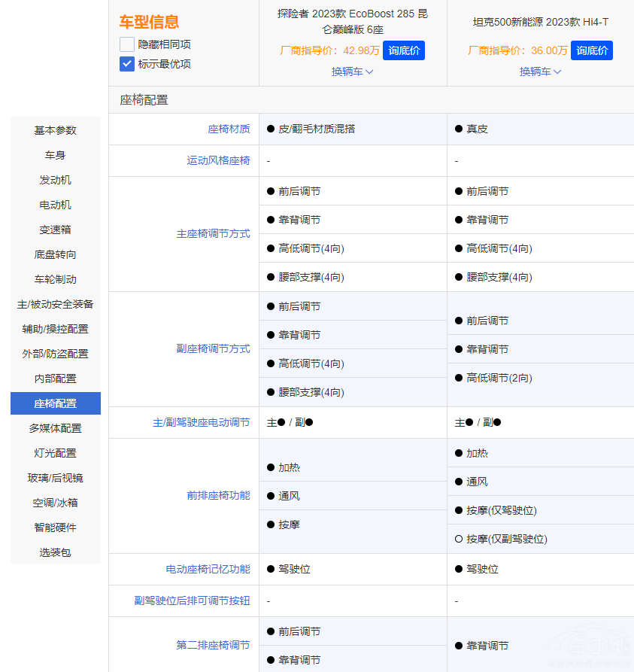Viewport: 634px width, 672px height.
Task: Click the 发动机 sidebar item
Action: coord(55,180)
